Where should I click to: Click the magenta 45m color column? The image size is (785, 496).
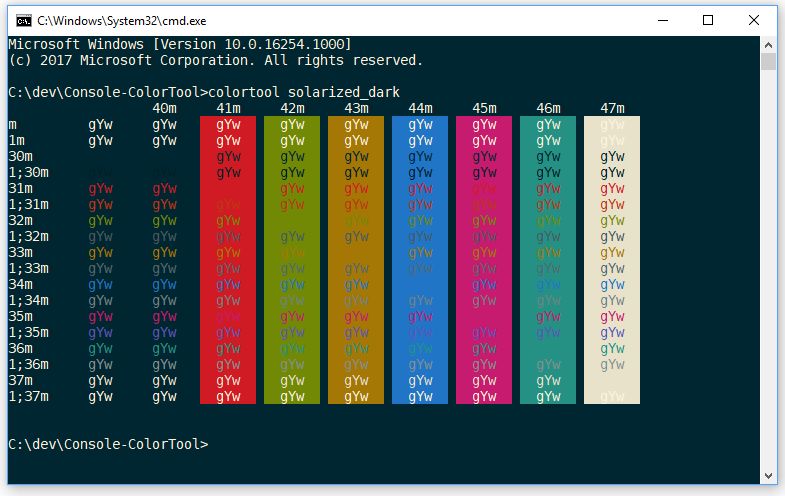[484, 260]
